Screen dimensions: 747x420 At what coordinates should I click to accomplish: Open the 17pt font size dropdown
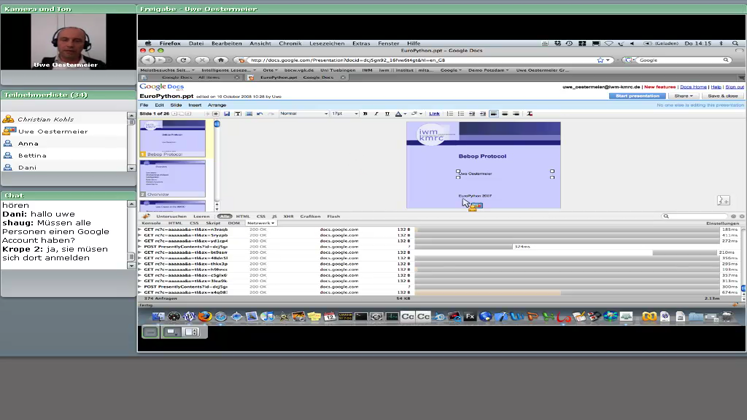click(344, 114)
